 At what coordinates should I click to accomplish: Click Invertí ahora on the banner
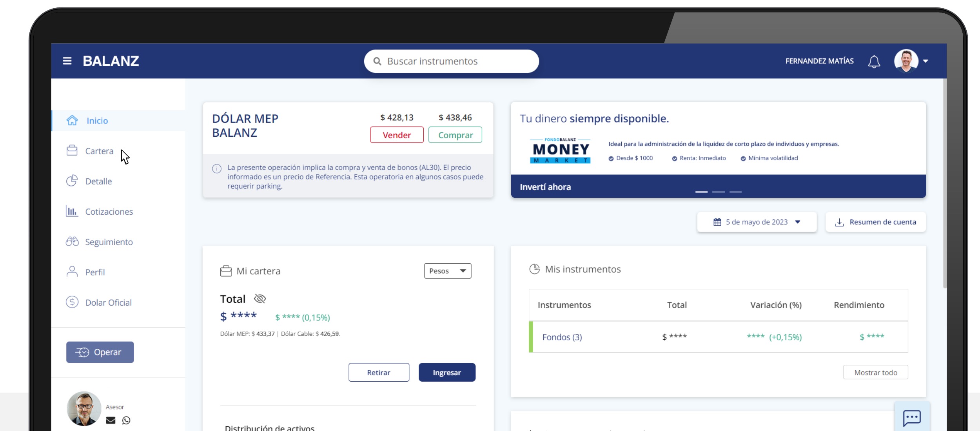(x=545, y=187)
